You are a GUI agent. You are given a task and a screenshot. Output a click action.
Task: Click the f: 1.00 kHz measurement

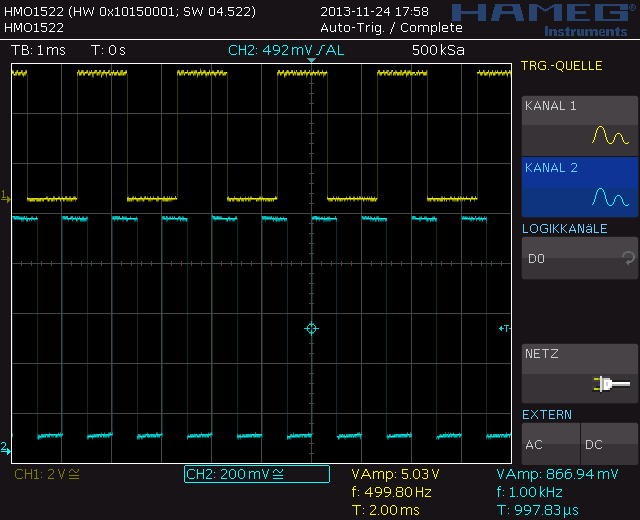pos(529,492)
